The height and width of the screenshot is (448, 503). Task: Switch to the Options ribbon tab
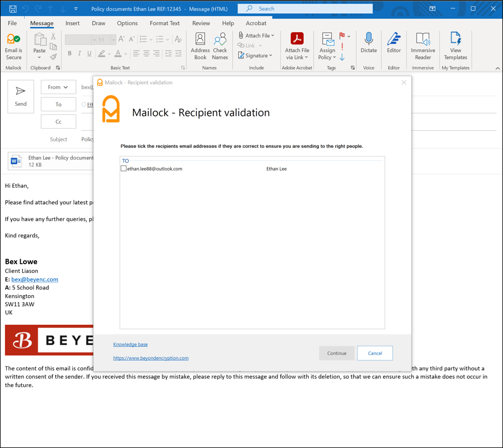[x=127, y=23]
